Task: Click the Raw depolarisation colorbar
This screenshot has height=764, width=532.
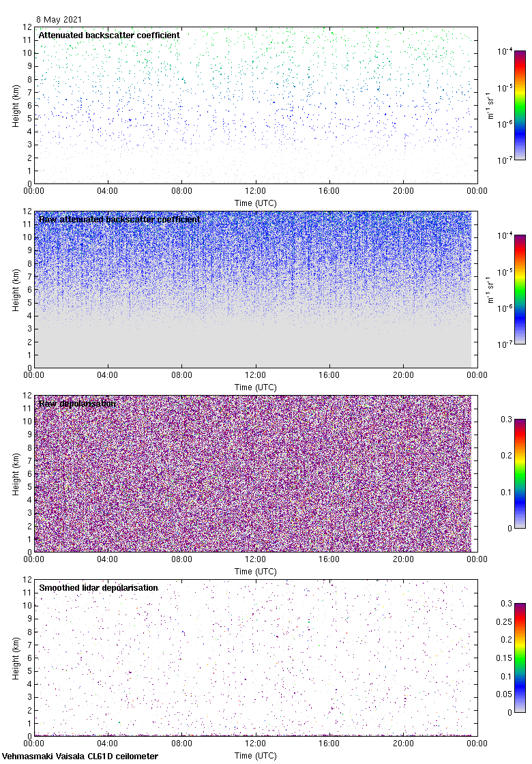Action: pyautogui.click(x=519, y=473)
